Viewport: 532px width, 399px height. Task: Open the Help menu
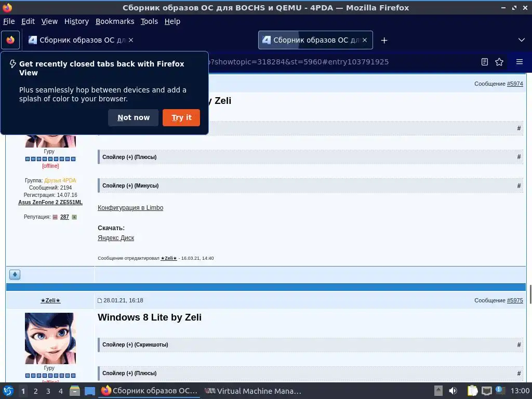(x=172, y=21)
